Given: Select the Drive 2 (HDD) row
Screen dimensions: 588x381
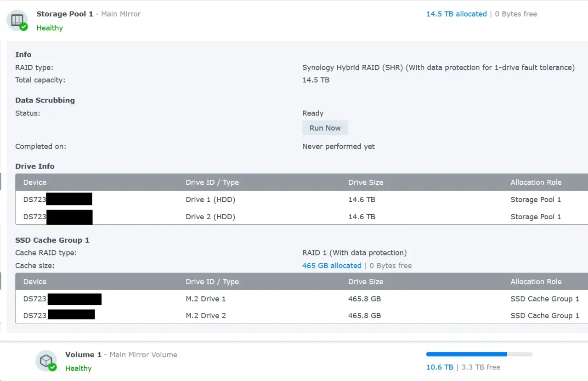Looking at the screenshot, I should tap(301, 216).
